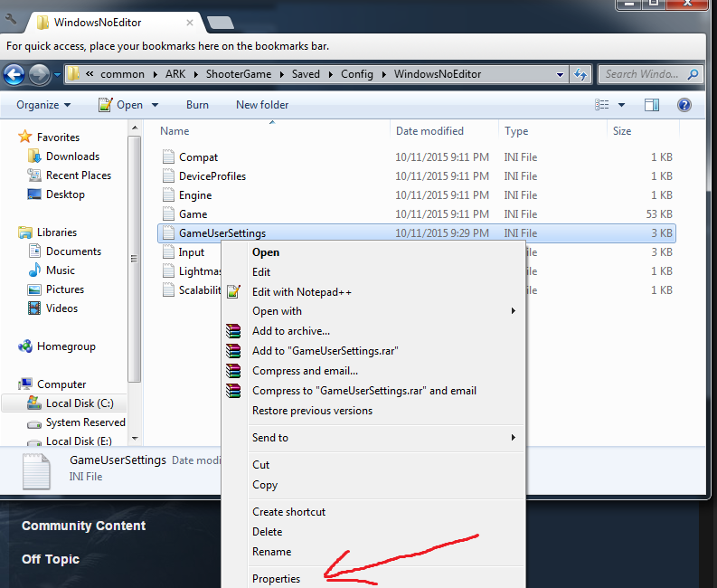Image resolution: width=717 pixels, height=588 pixels.
Task: Select the Engine file icon
Action: tap(168, 194)
